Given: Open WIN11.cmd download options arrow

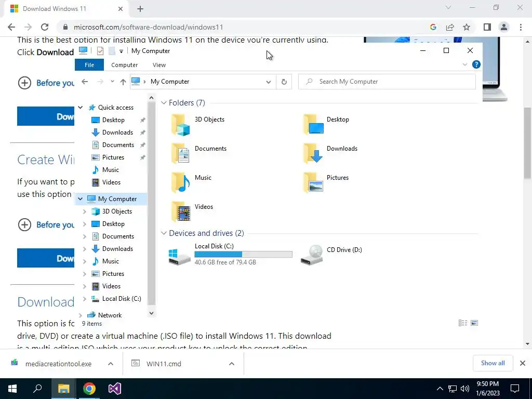Looking at the screenshot, I should click(x=232, y=364).
